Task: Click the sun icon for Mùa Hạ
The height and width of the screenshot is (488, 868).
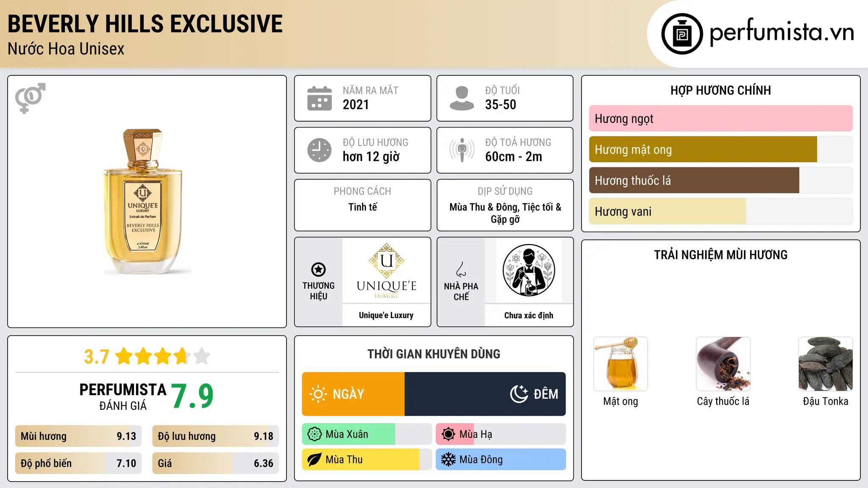Action: point(448,434)
